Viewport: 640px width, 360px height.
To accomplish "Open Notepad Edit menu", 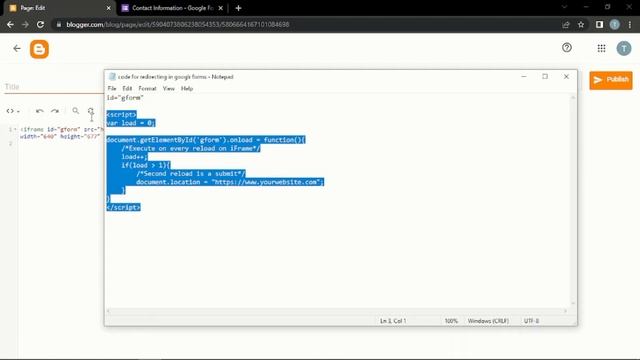I will click(x=127, y=89).
